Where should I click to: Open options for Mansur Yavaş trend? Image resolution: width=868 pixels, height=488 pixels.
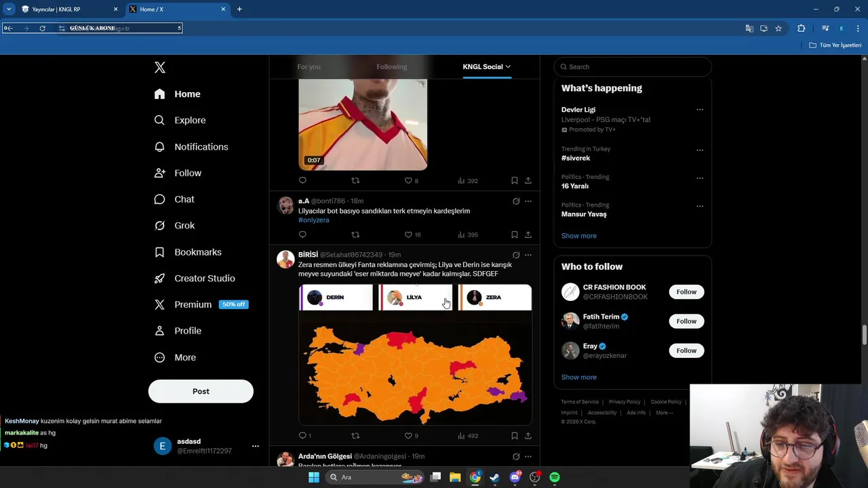[x=700, y=206]
